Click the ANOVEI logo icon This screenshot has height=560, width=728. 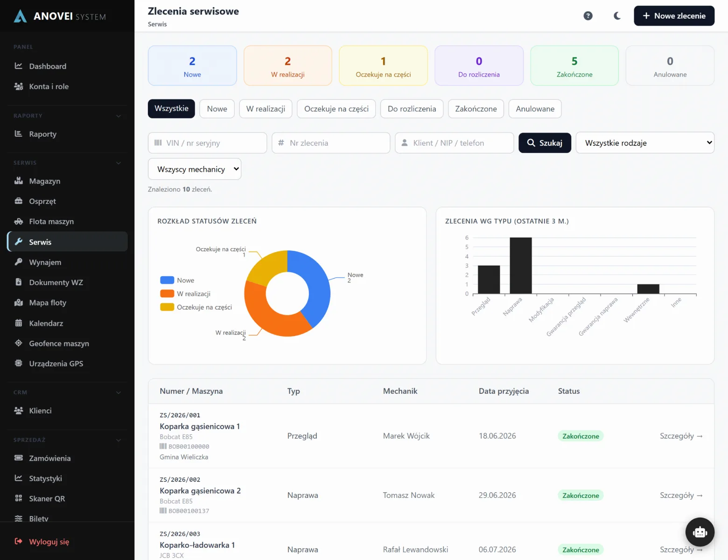(x=20, y=16)
